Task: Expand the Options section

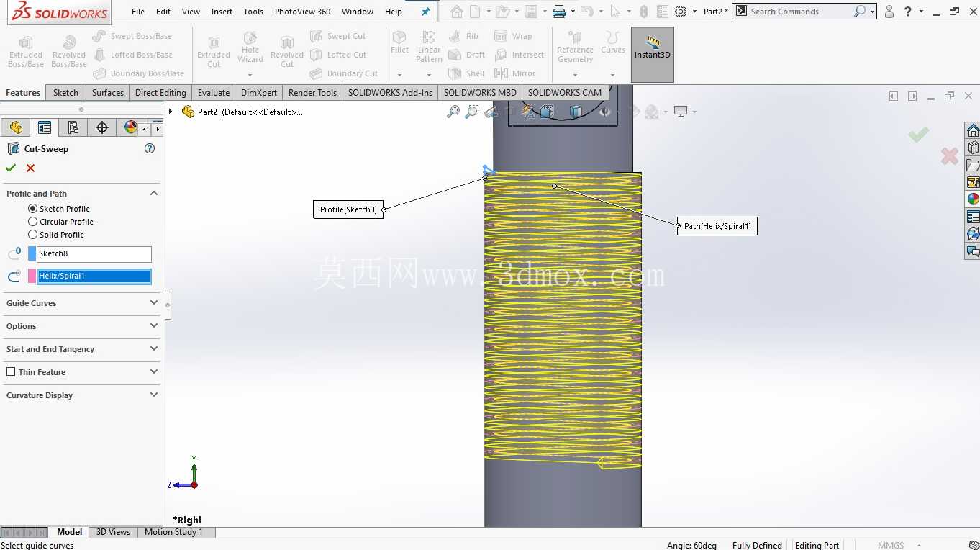Action: pos(154,326)
